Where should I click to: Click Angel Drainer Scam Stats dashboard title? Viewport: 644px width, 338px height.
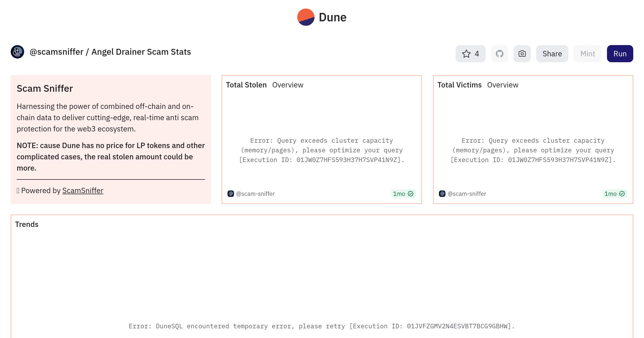point(141,52)
